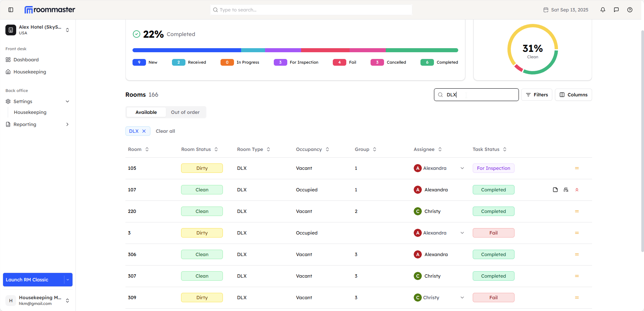Click the DLX room search field

[x=479, y=95]
